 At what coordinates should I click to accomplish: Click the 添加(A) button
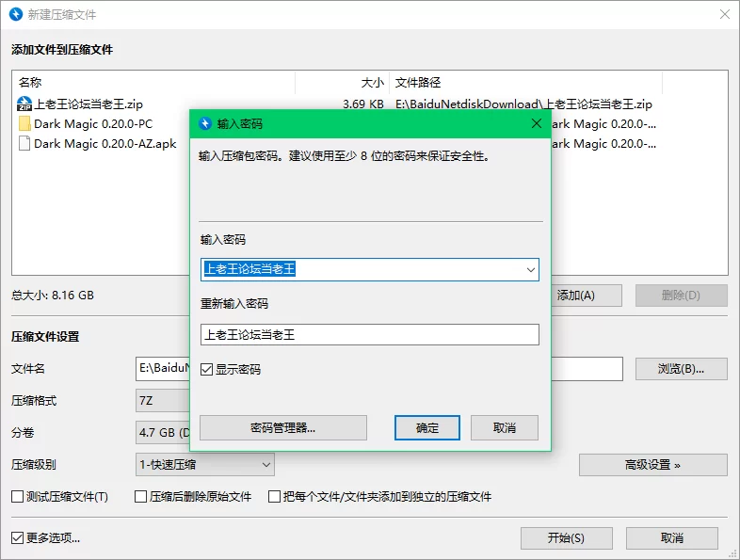coord(587,296)
